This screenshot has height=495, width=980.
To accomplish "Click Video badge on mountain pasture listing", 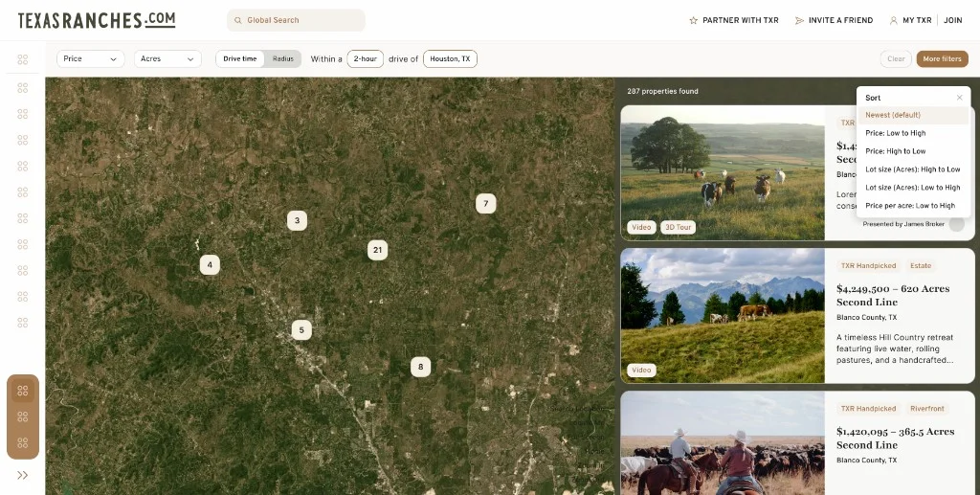I will pos(641,370).
